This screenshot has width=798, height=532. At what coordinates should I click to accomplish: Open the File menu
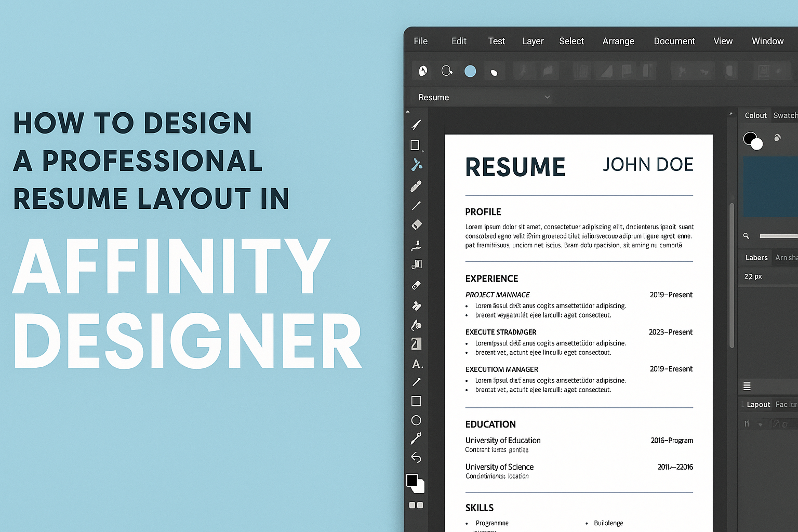[x=421, y=41]
